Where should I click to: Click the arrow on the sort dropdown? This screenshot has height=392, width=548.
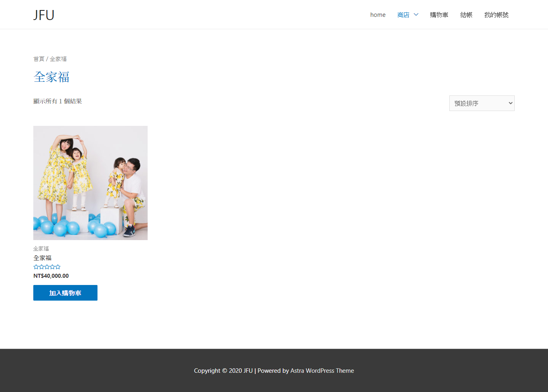[x=510, y=103]
